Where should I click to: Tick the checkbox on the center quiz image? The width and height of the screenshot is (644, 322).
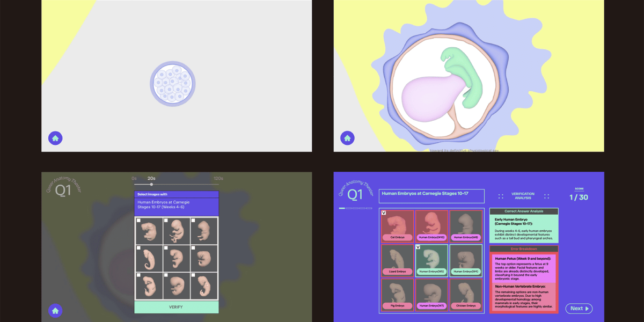166,248
